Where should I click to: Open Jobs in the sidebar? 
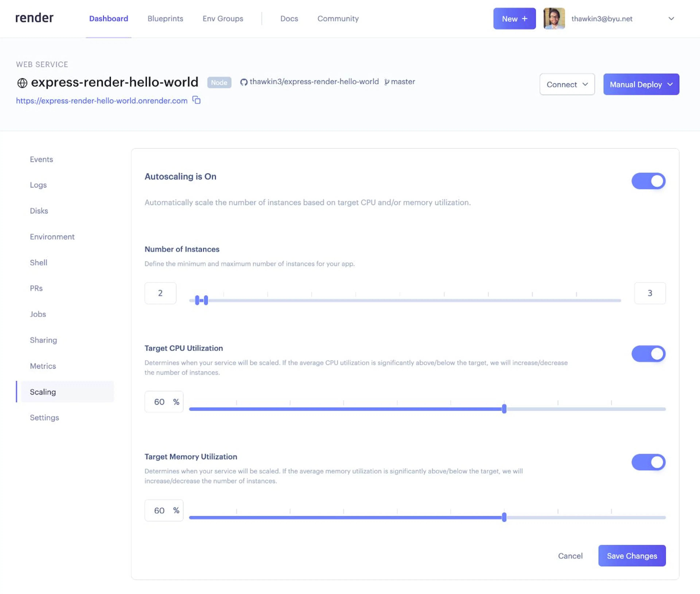pos(38,314)
